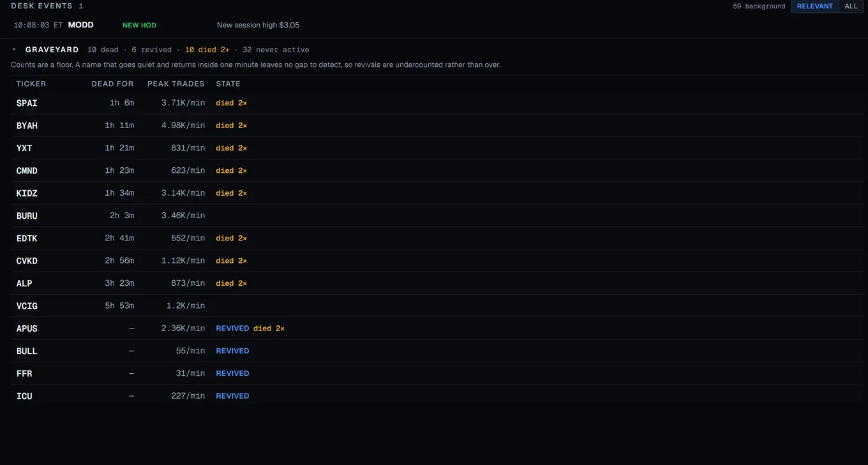Click the REVIVED badge in the APUS row
Image resolution: width=868 pixels, height=465 pixels.
pyautogui.click(x=232, y=328)
